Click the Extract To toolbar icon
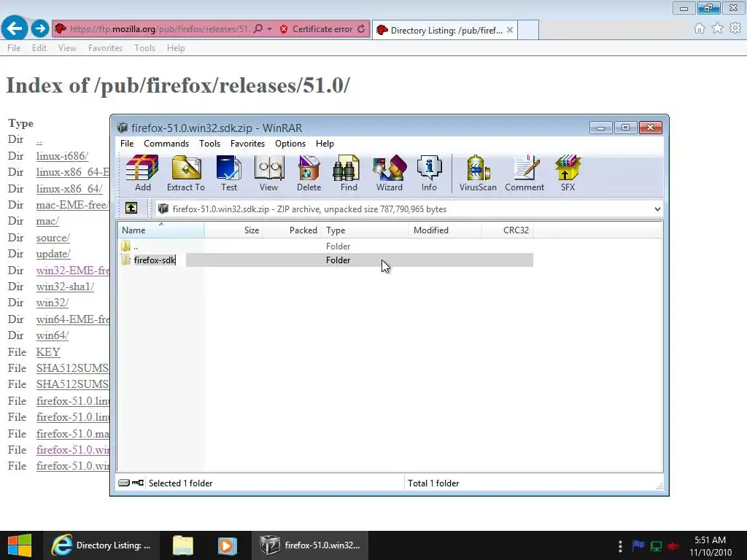The image size is (747, 560). pyautogui.click(x=186, y=174)
